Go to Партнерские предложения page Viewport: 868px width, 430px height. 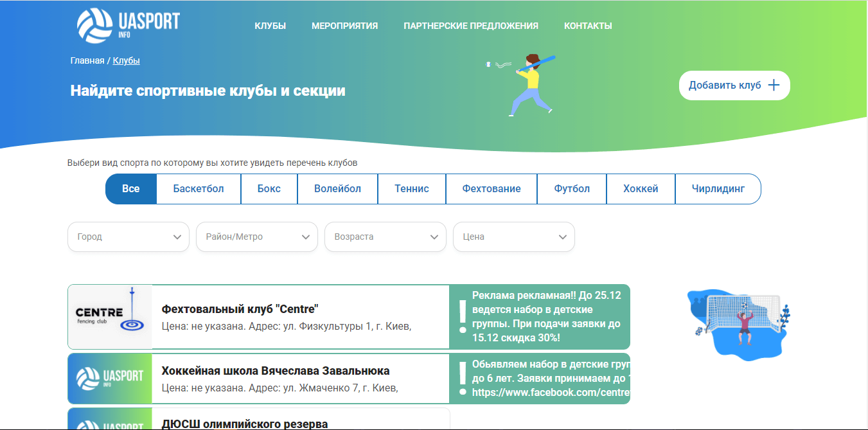point(471,26)
